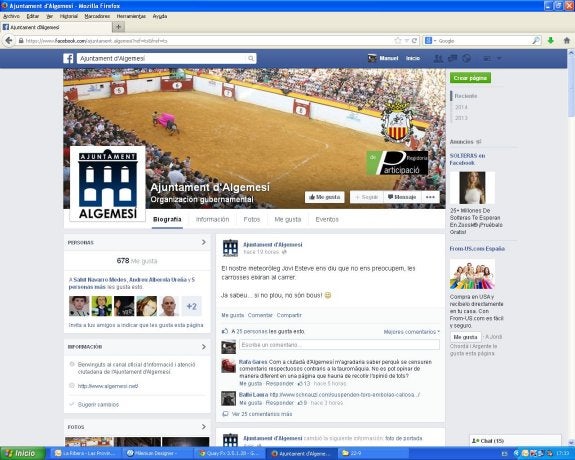
Task: Select 2013 in the timeline navigator
Action: (461, 118)
